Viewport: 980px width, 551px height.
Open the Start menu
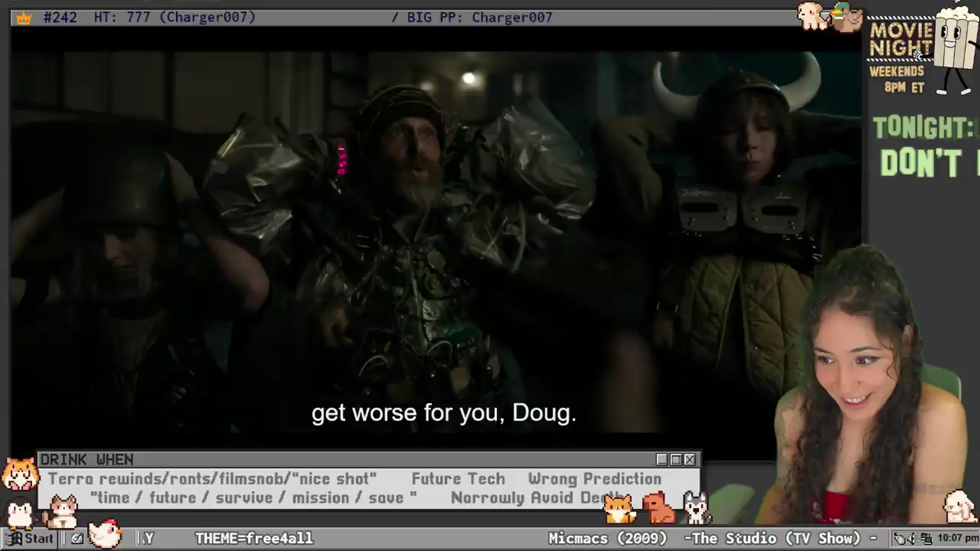pos(30,538)
